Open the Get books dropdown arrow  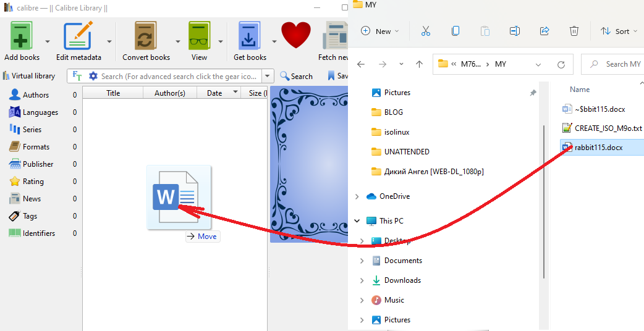tap(274, 41)
